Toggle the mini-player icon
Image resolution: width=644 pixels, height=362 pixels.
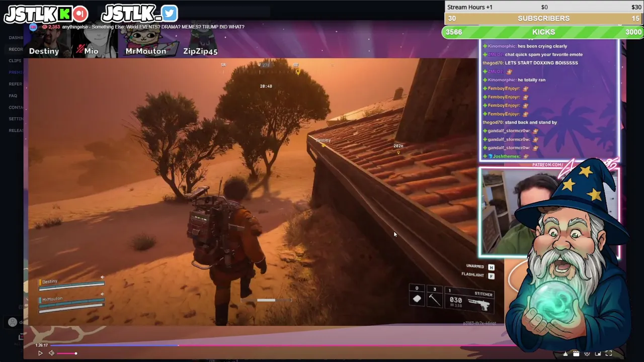(598, 354)
